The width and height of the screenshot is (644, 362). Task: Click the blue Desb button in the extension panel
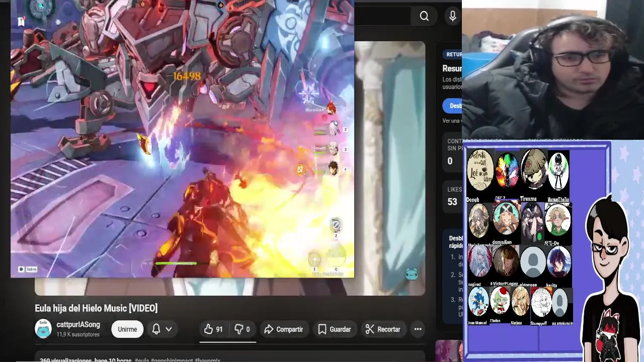click(452, 106)
